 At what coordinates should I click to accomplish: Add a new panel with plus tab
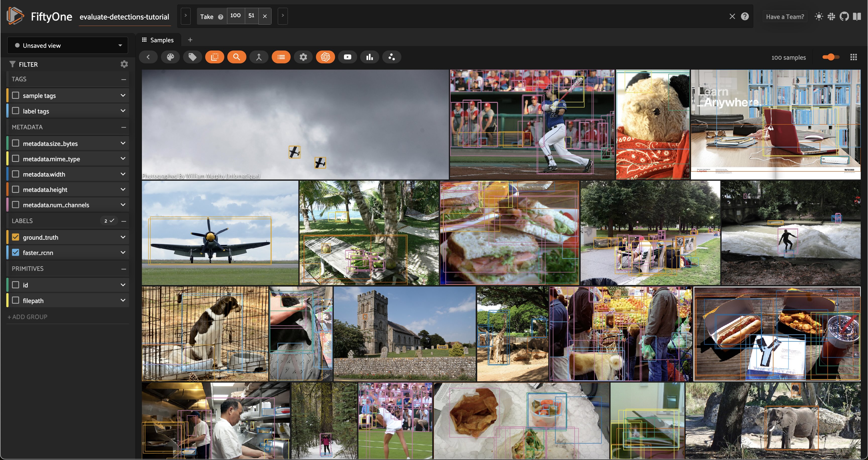[x=190, y=40]
